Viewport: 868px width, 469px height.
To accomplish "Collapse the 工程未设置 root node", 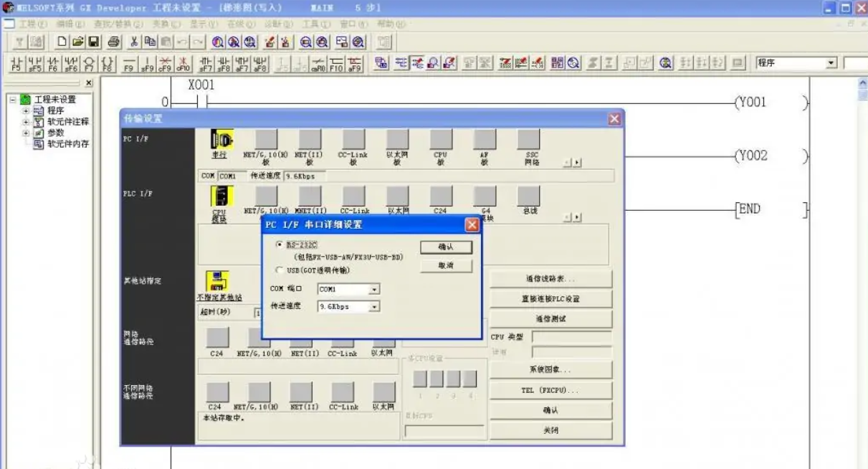I will pos(14,100).
